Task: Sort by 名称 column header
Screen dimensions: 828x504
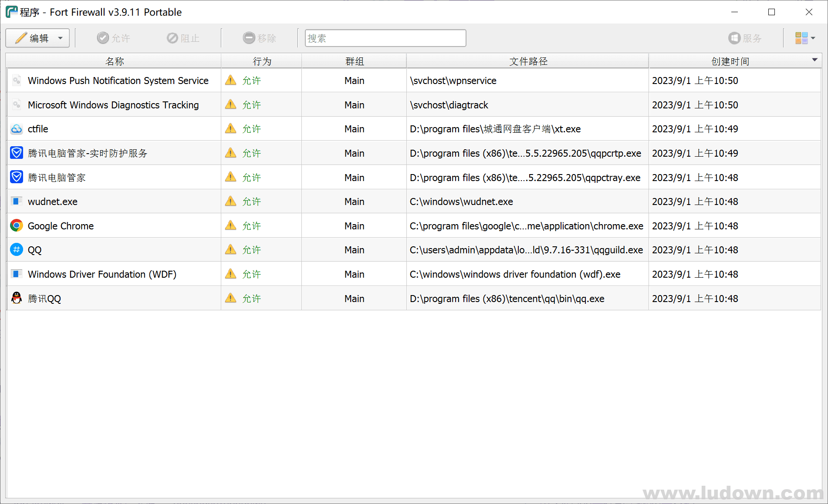Action: click(x=114, y=61)
